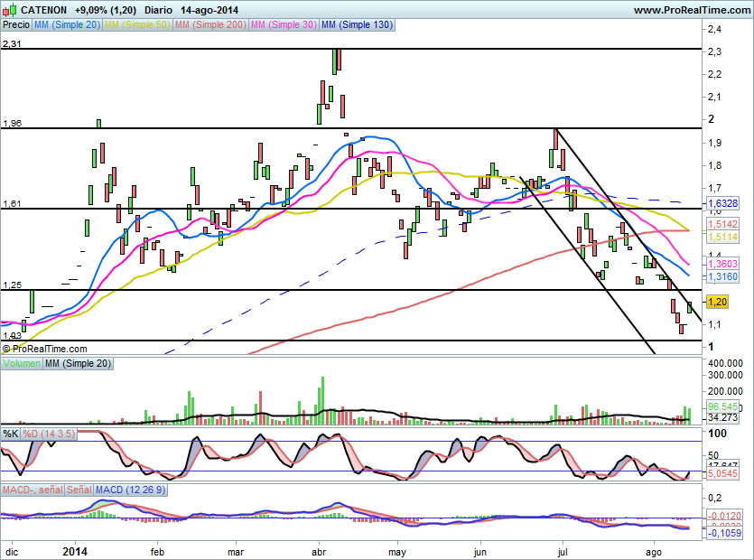Open the %D (14 3 5) settings label
754x560 pixels.
point(49,434)
